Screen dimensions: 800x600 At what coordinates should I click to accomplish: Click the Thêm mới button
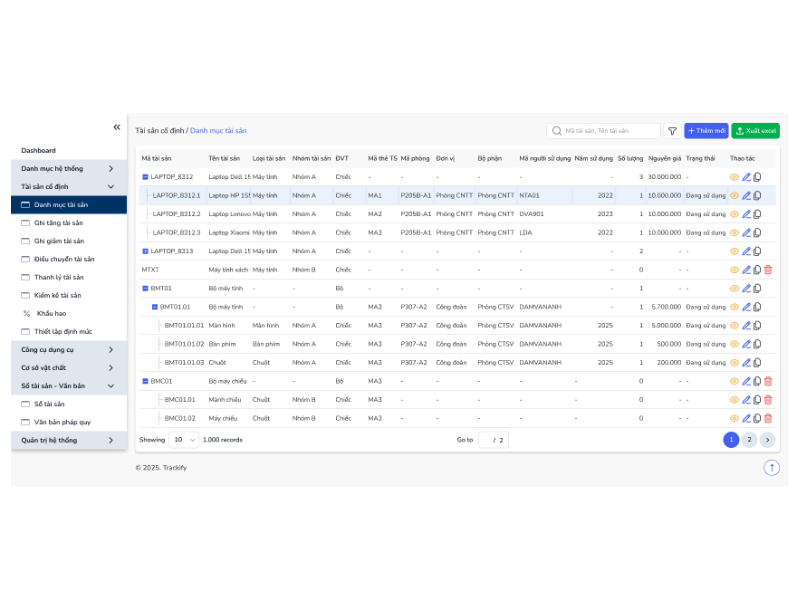706,131
